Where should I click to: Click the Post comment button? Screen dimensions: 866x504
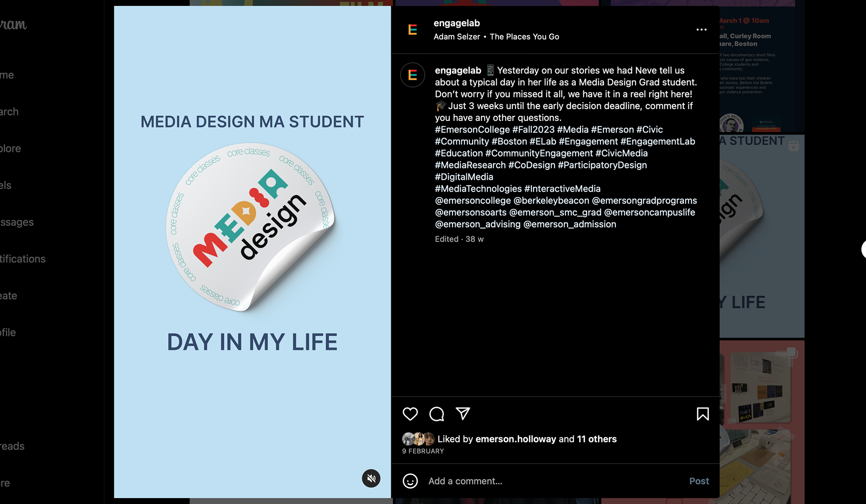pyautogui.click(x=699, y=481)
